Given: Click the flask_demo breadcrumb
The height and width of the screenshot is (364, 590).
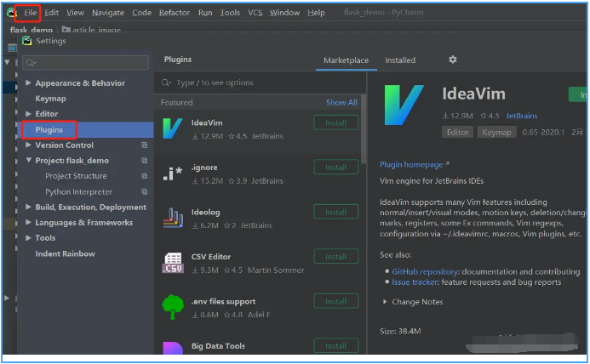Looking at the screenshot, I should point(32,30).
